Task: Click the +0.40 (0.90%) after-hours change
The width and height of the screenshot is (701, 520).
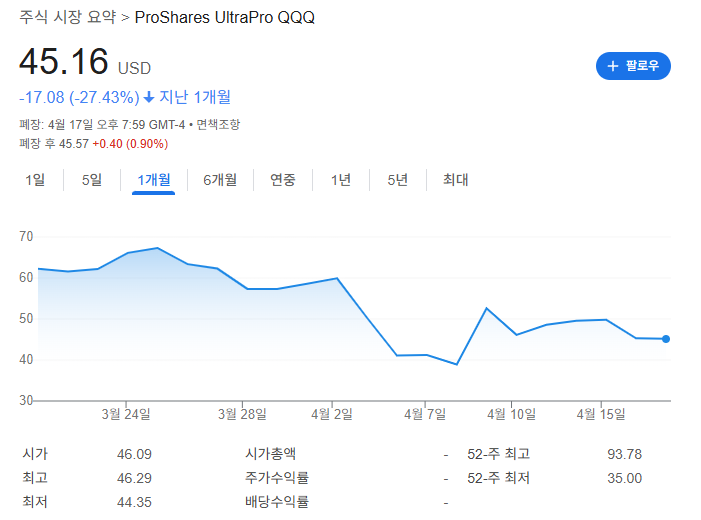Action: click(x=130, y=144)
